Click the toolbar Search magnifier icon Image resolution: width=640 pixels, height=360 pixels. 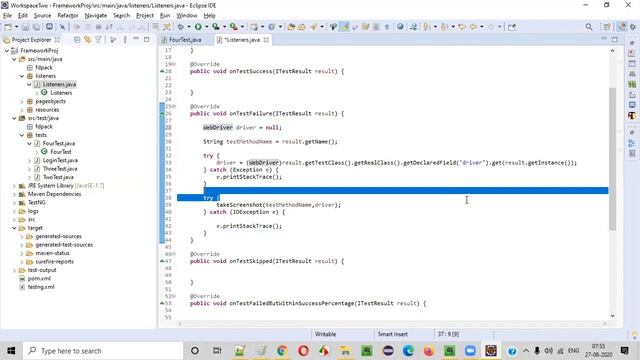(x=313, y=27)
